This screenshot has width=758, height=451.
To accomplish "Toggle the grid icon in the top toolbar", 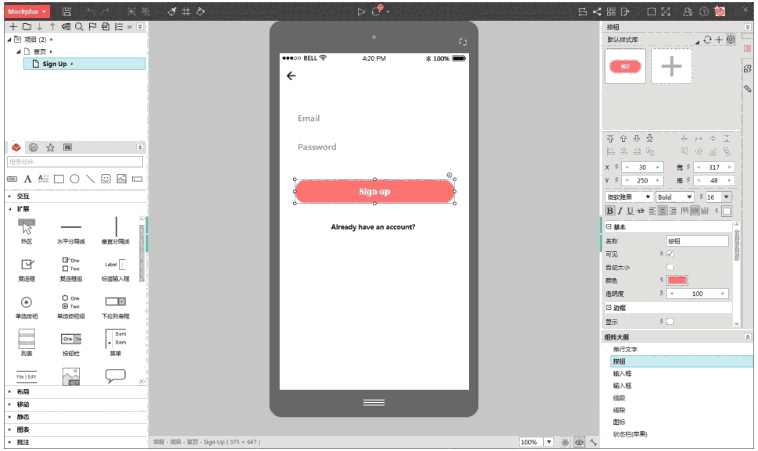I will (186, 11).
